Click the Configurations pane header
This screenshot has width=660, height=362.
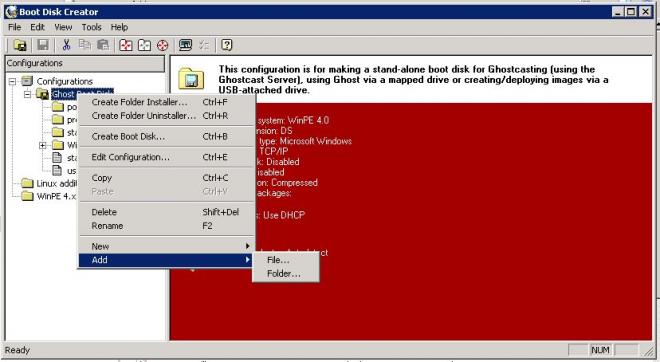point(85,63)
